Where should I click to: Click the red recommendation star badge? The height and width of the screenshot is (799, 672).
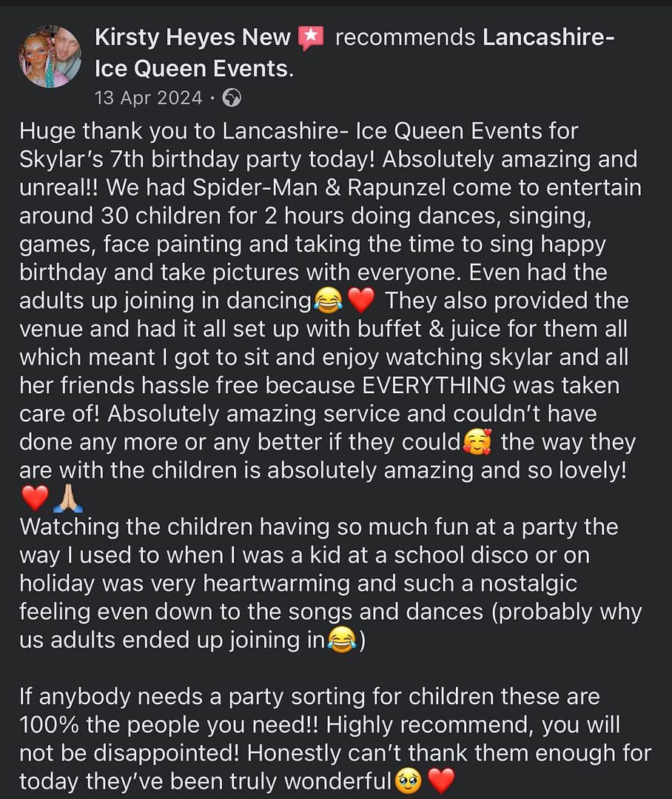311,38
